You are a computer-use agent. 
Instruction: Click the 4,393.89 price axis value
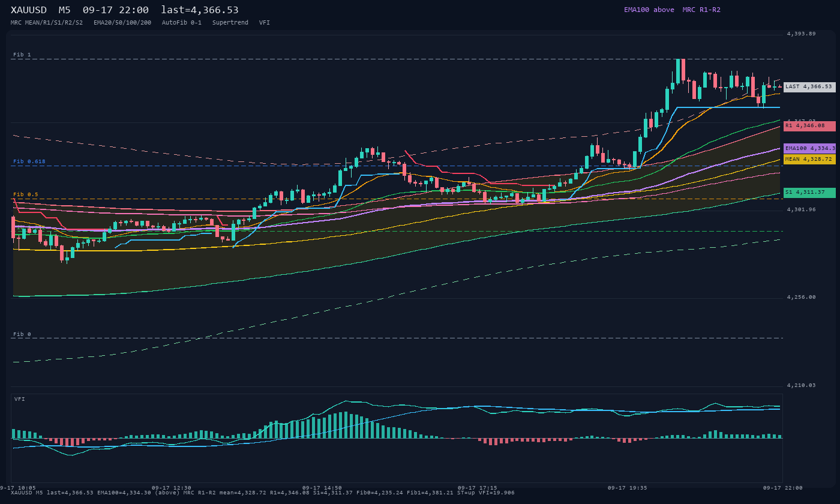click(802, 34)
